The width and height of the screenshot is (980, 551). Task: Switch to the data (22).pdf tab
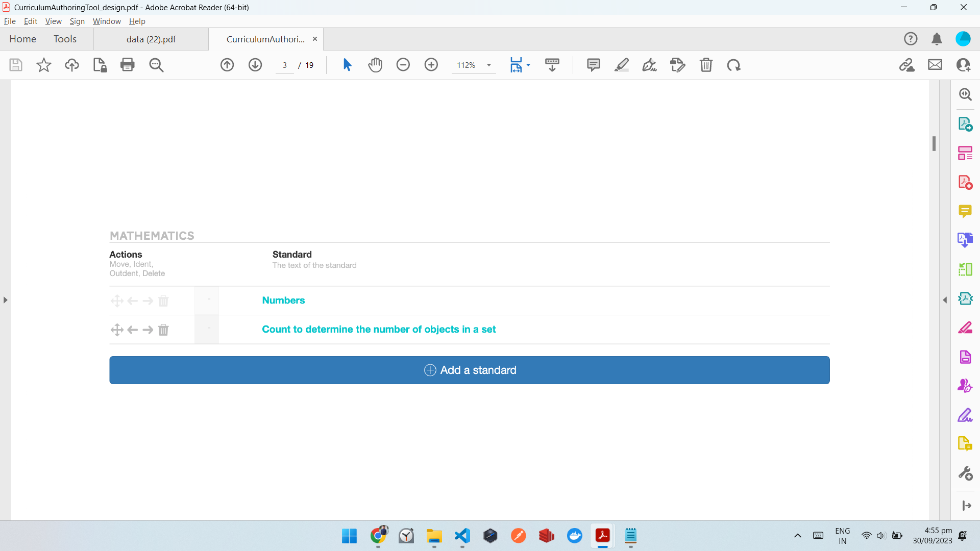coord(151,39)
